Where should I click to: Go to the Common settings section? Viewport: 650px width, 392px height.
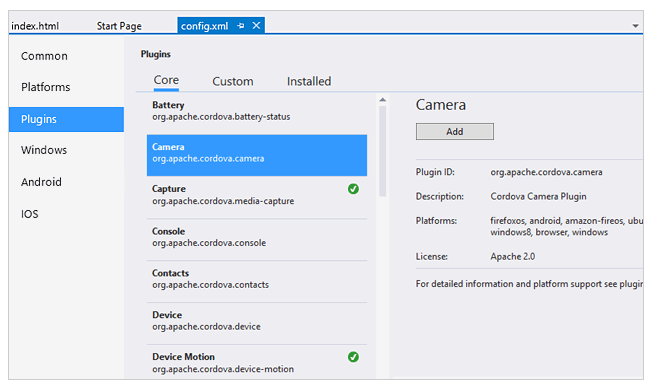coord(44,56)
